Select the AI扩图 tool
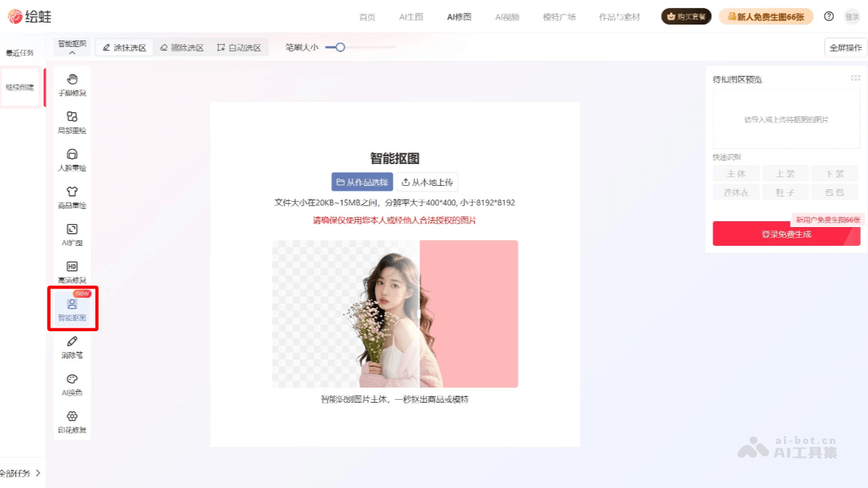The width and height of the screenshot is (868, 488). 72,234
